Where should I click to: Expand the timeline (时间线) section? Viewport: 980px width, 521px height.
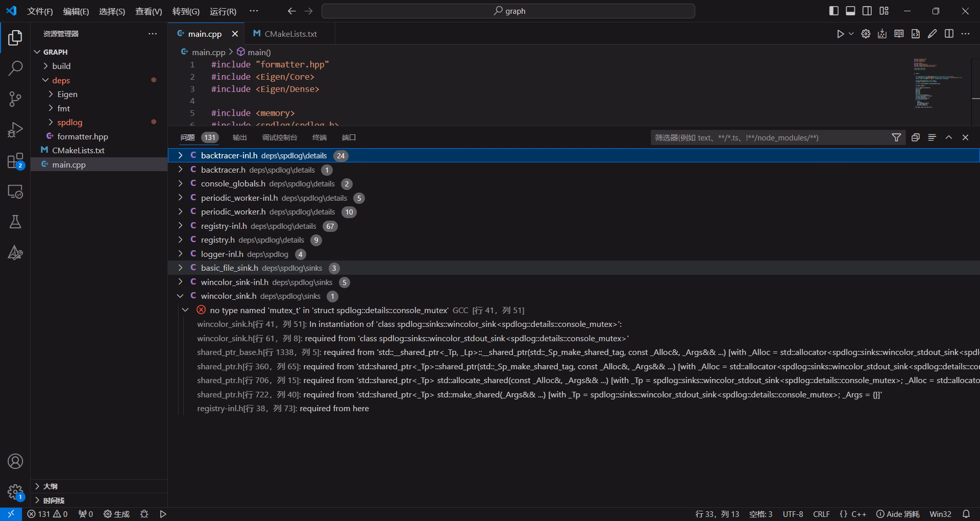(99, 501)
